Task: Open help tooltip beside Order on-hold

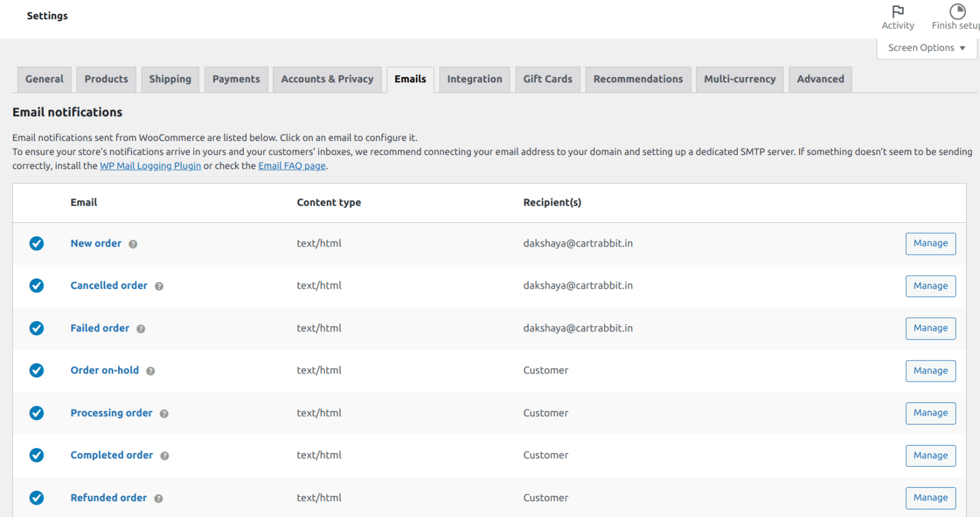Action: (x=150, y=370)
